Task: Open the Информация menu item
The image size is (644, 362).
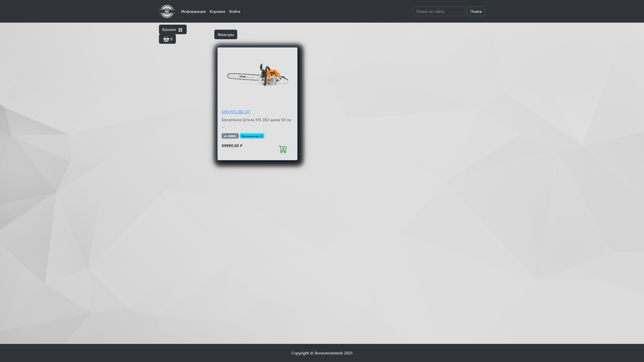Action: (x=193, y=11)
